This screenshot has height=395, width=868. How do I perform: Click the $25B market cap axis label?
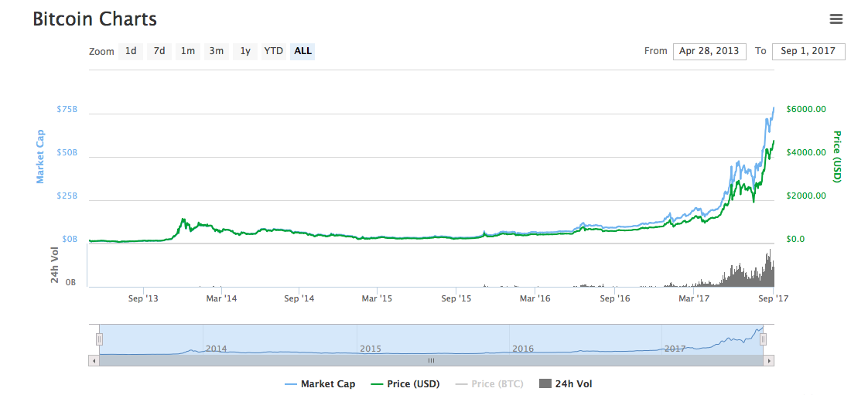[67, 196]
